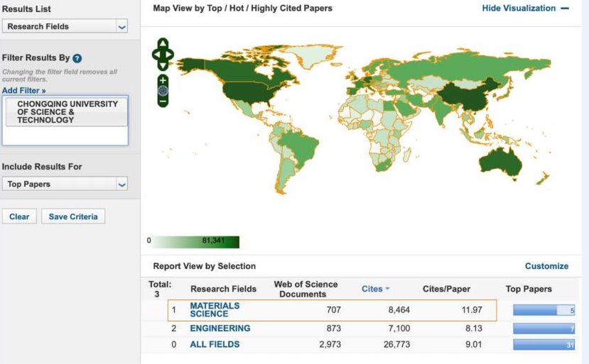The image size is (589, 364).
Task: Pan the map left with the arrow control
Action: 156,55
